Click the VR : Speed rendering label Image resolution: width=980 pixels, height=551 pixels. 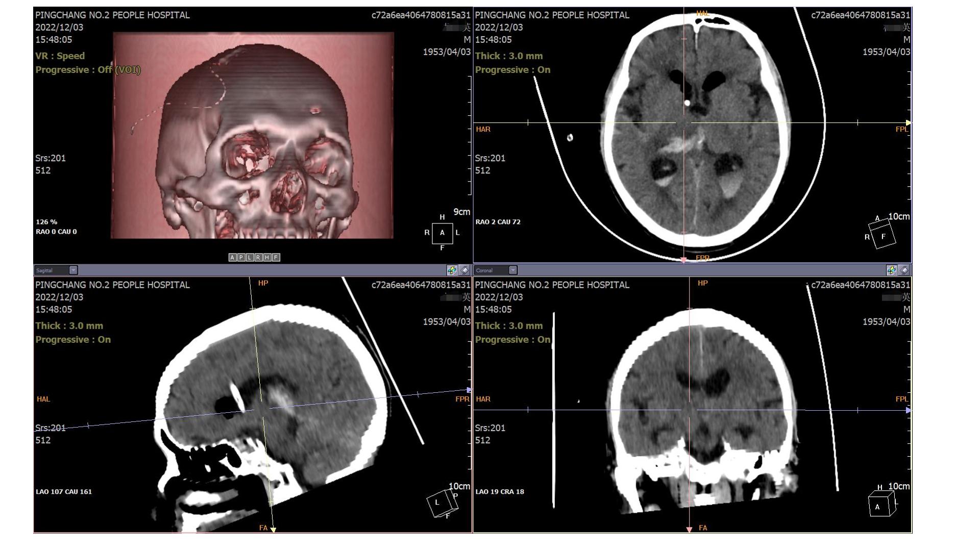pyautogui.click(x=60, y=56)
